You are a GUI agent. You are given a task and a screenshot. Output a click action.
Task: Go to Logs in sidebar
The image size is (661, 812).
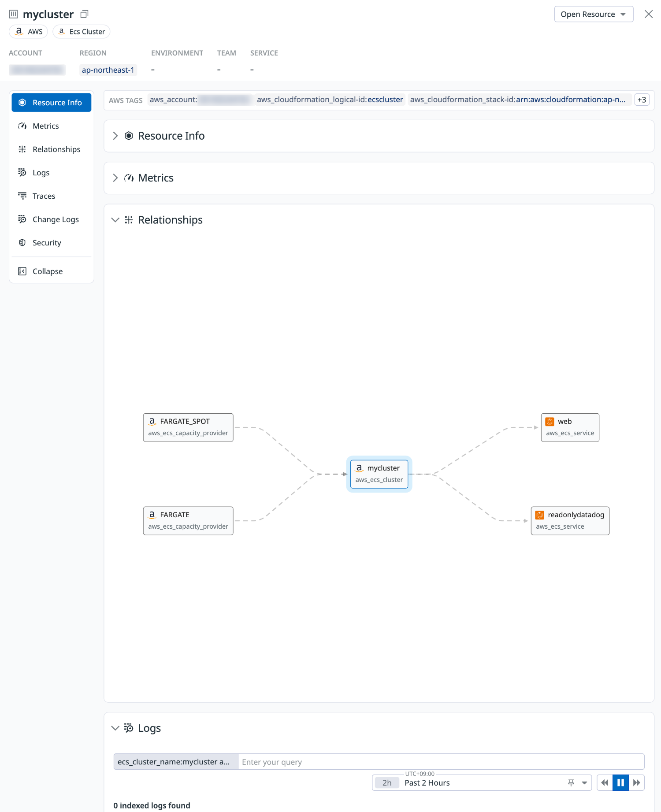click(52, 173)
